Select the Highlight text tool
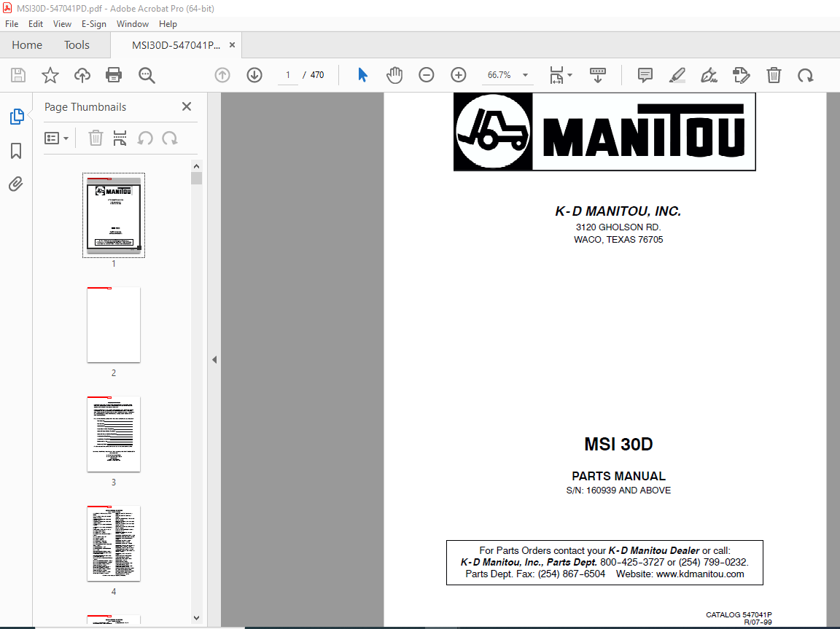 tap(677, 75)
